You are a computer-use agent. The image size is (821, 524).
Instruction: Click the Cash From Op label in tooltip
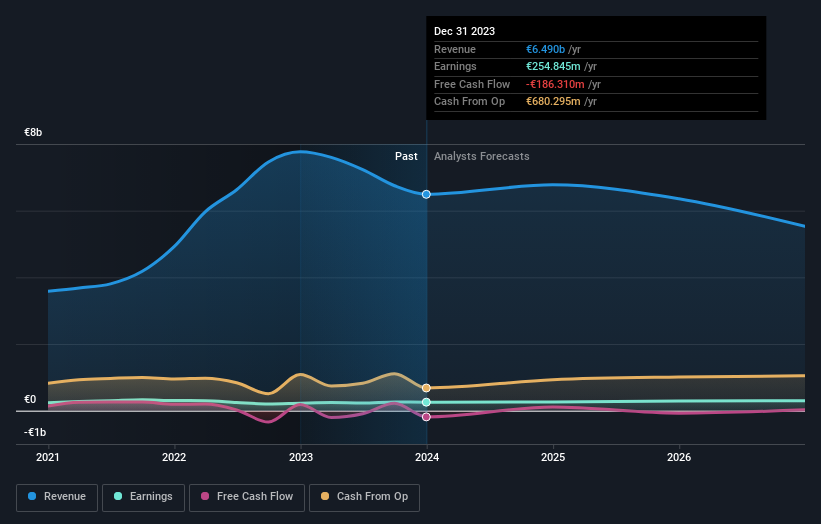pos(470,102)
